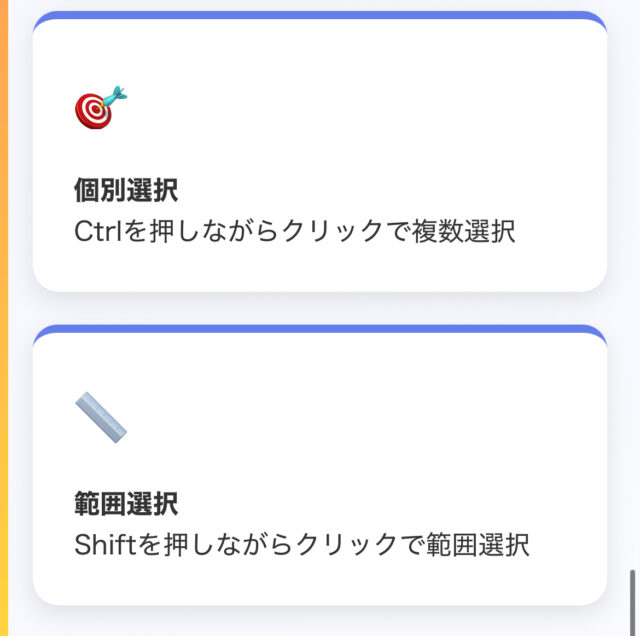Viewport: 640px width, 636px height.
Task: Click the gap between the two cards
Action: 320,307
